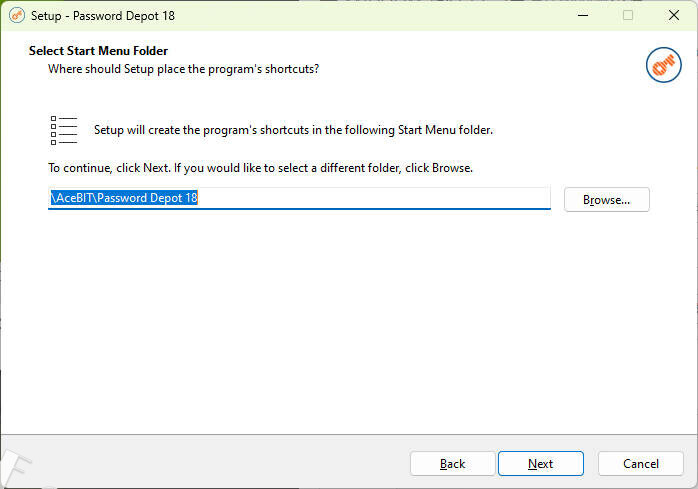This screenshot has width=698, height=489.
Task: Click the highlighted \AceBIT\Password Depot 18 text
Action: (x=125, y=198)
